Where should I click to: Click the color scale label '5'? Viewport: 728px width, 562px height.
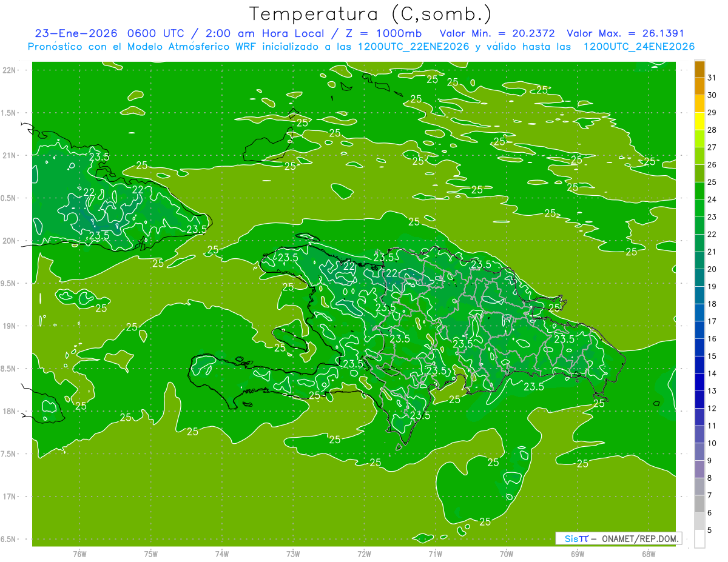710,530
